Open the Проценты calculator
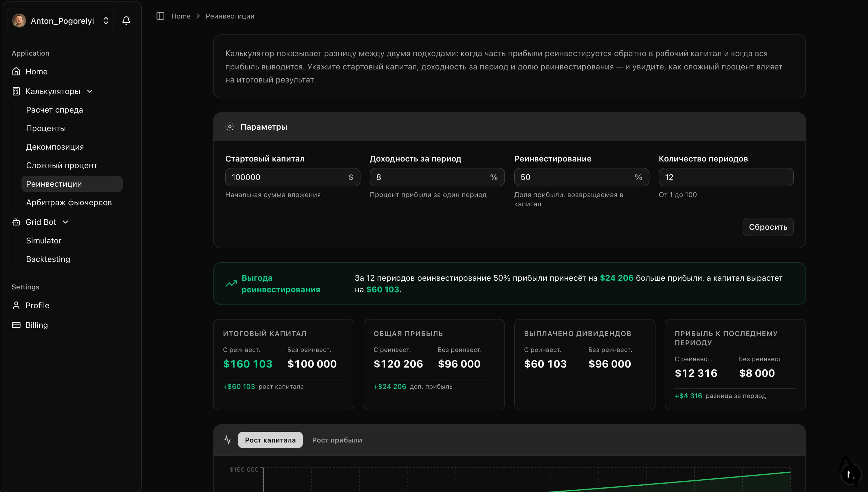Image resolution: width=868 pixels, height=492 pixels. [72, 128]
